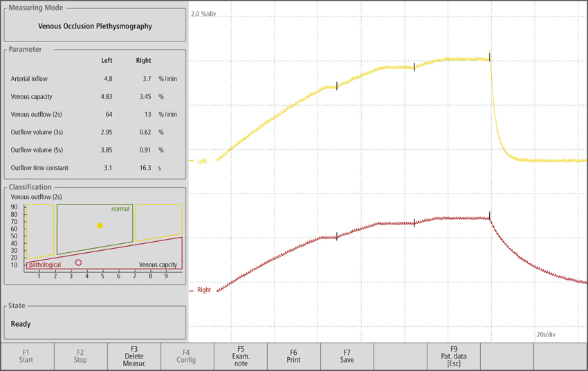Click F3 Delete Measur. button
This screenshot has width=588, height=371.
pos(134,356)
